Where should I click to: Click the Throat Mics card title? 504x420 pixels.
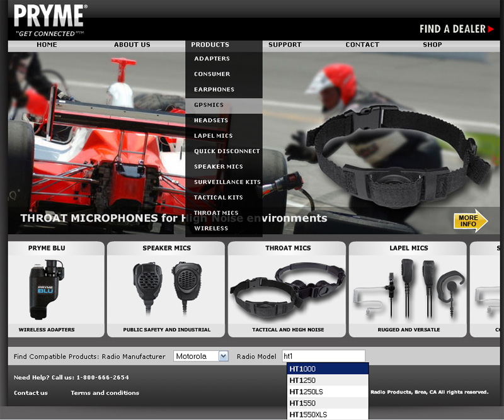[x=288, y=248]
